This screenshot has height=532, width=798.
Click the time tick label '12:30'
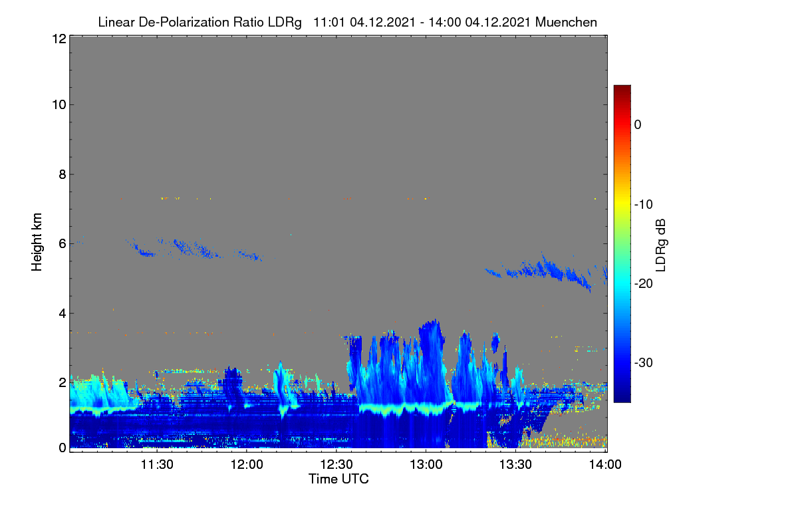coord(336,464)
